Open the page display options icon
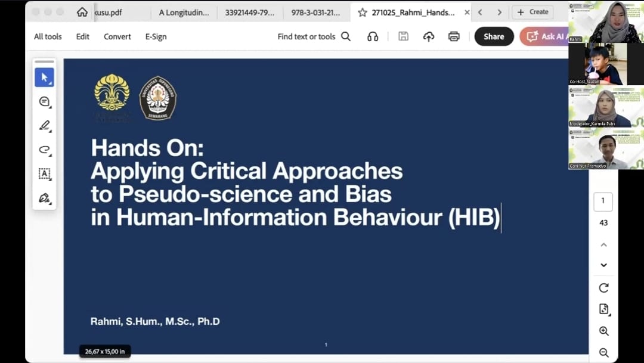Viewport: 644px width, 363px height. click(x=603, y=309)
